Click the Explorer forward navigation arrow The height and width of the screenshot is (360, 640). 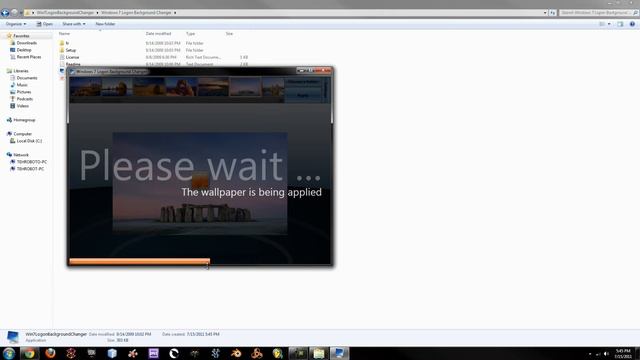point(14,13)
